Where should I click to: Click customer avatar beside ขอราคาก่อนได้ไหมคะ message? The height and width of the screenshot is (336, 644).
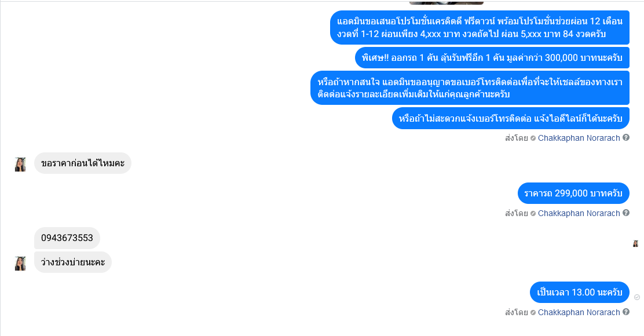(x=20, y=165)
